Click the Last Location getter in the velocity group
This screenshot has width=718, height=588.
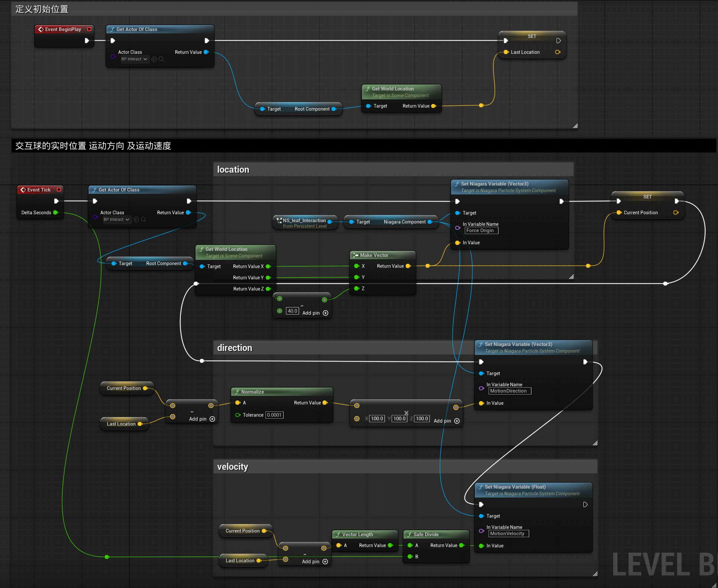[244, 561]
